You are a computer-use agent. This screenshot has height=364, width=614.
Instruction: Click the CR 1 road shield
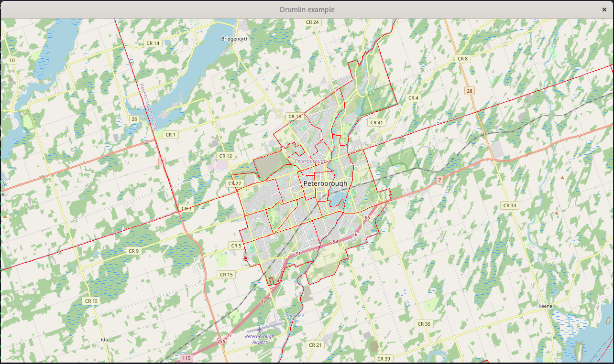pos(171,135)
